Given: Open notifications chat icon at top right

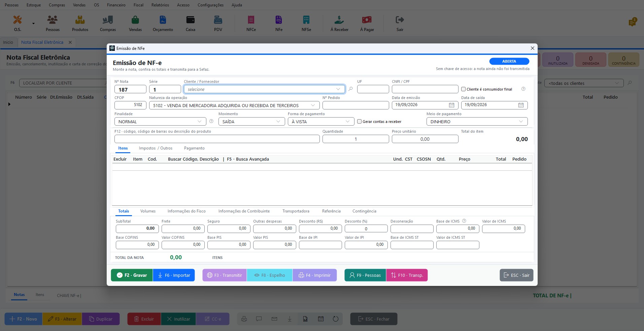Looking at the screenshot, I should [x=633, y=22].
